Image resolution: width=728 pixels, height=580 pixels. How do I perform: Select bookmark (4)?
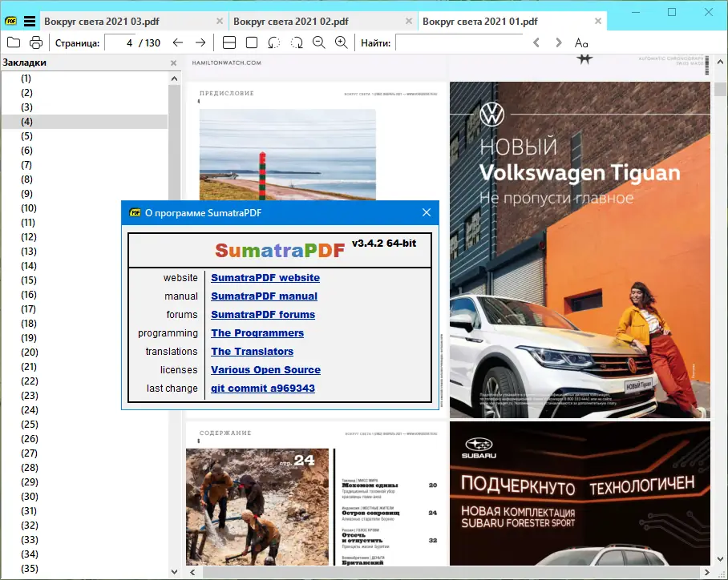click(26, 122)
